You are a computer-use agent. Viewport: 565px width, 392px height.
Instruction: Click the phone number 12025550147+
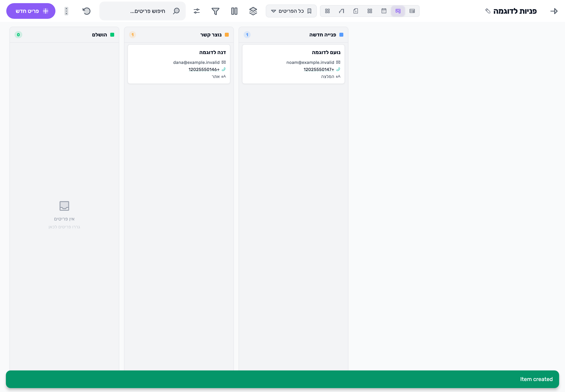[319, 70]
